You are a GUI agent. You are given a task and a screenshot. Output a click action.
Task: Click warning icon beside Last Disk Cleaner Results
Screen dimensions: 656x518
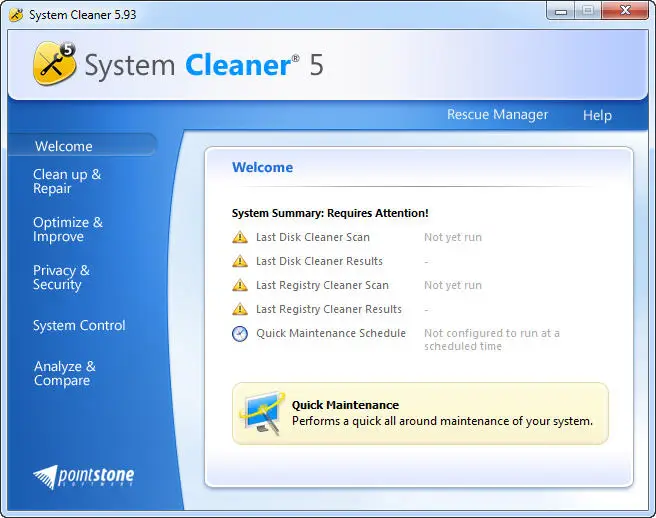[240, 261]
